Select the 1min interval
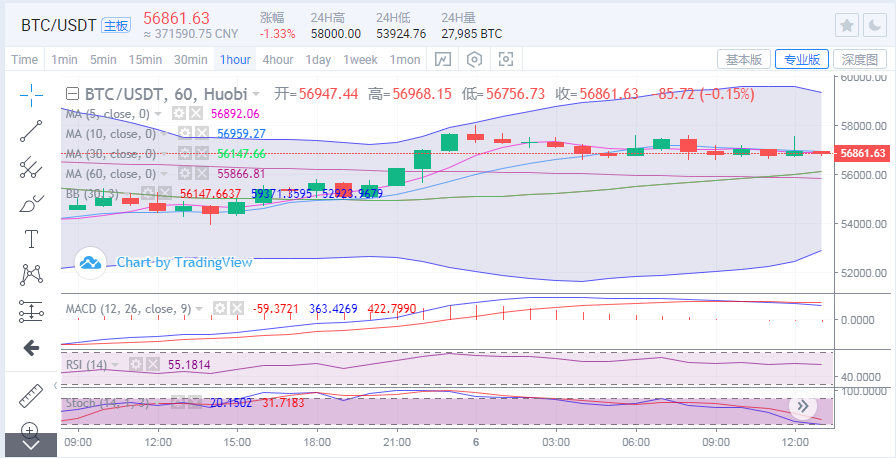The width and height of the screenshot is (896, 458). (64, 59)
